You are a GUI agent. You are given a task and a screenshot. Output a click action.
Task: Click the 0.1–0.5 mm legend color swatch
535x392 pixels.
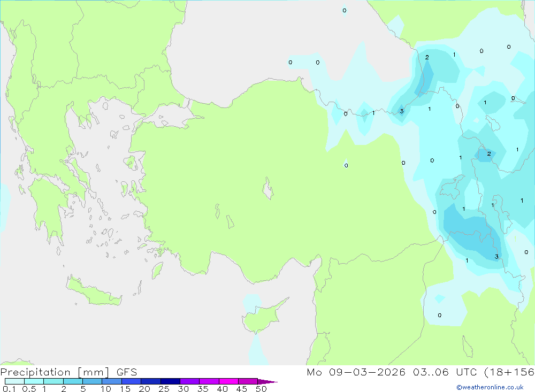pos(14,381)
